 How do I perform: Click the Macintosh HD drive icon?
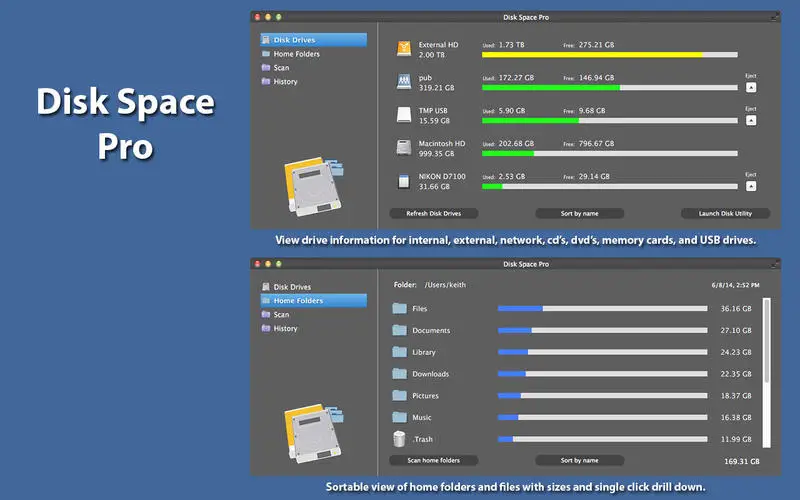pyautogui.click(x=404, y=147)
